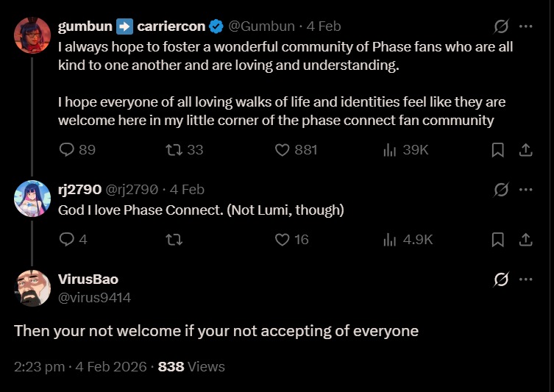
Task: Click rj2790's profile avatar
Action: point(32,199)
